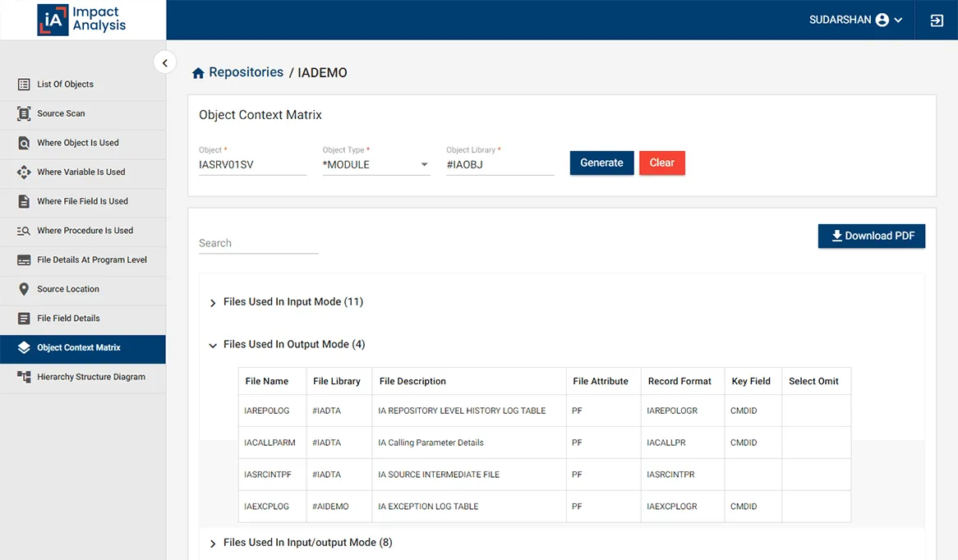This screenshot has width=958, height=560.
Task: Click the Source Scan icon in sidebar
Action: pyautogui.click(x=24, y=114)
